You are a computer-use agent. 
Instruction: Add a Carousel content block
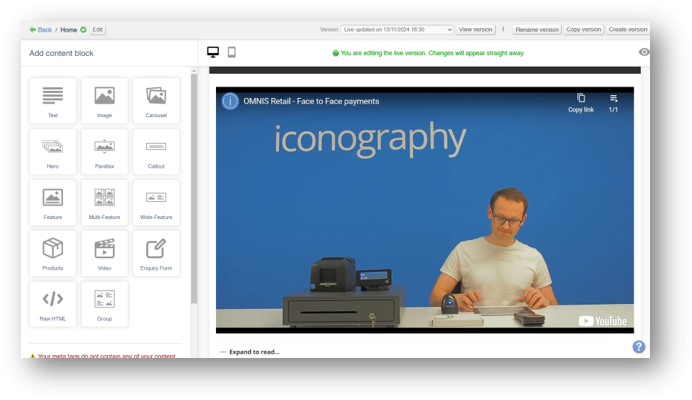coord(156,101)
